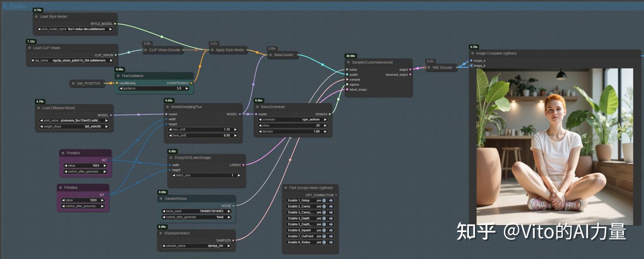Click the arrow icon beside Enable 1_Setup
Image resolution: width=644 pixels, height=259 pixels.
[331, 200]
